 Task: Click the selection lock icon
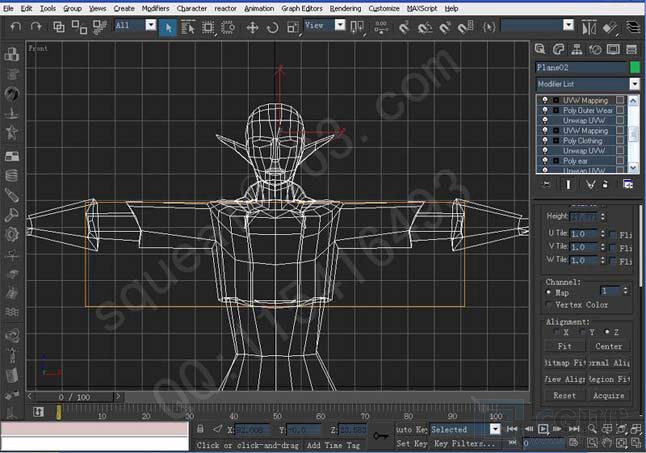click(x=200, y=429)
